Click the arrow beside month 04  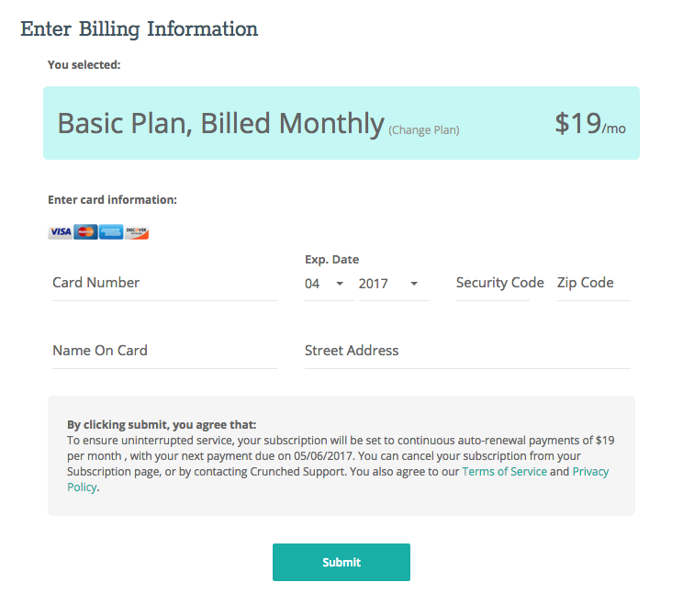pos(340,284)
